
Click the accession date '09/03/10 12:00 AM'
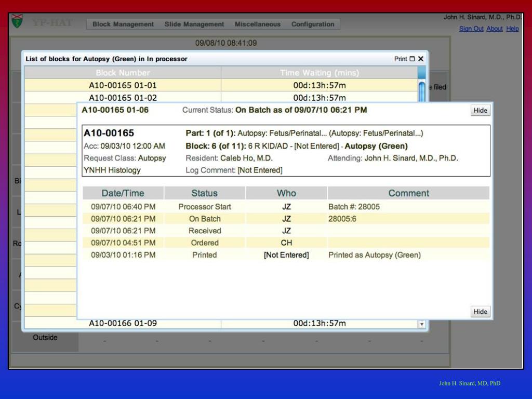coord(132,146)
